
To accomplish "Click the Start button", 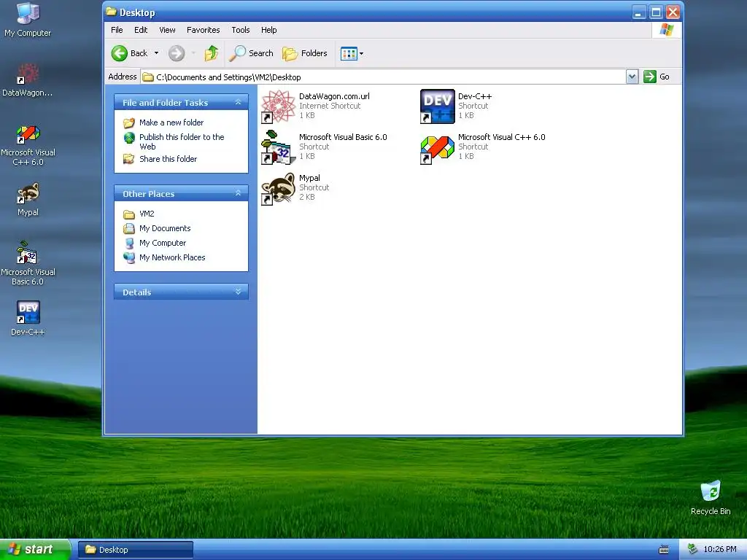I will pyautogui.click(x=35, y=550).
